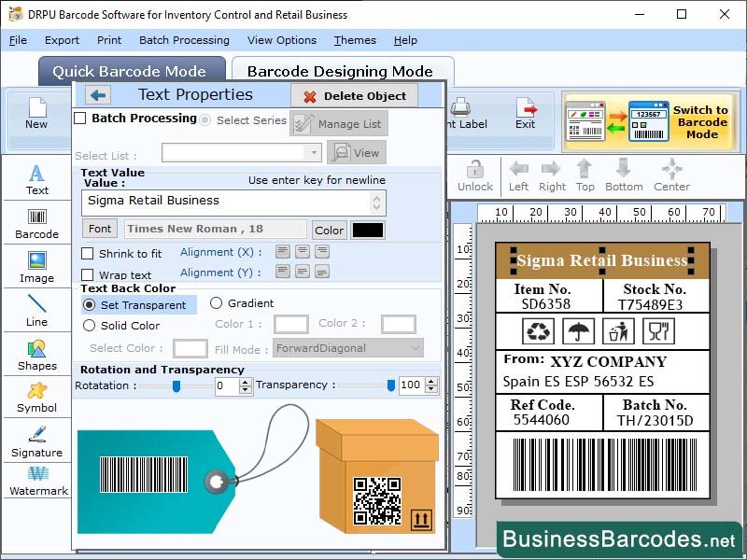Select the Signature tool
This screenshot has width=747, height=560.
[x=36, y=439]
